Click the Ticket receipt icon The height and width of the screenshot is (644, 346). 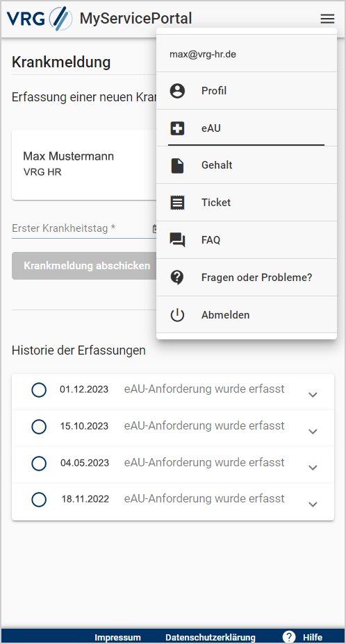click(177, 203)
